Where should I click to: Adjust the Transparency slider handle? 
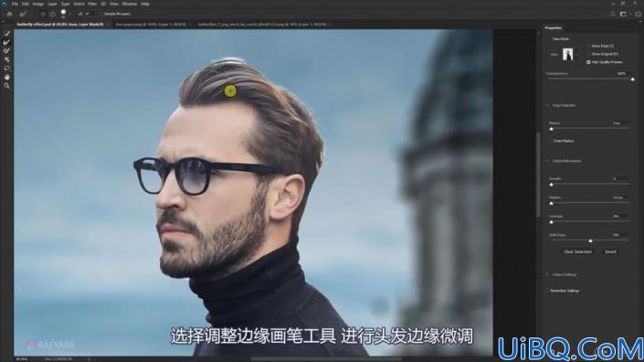(632, 79)
